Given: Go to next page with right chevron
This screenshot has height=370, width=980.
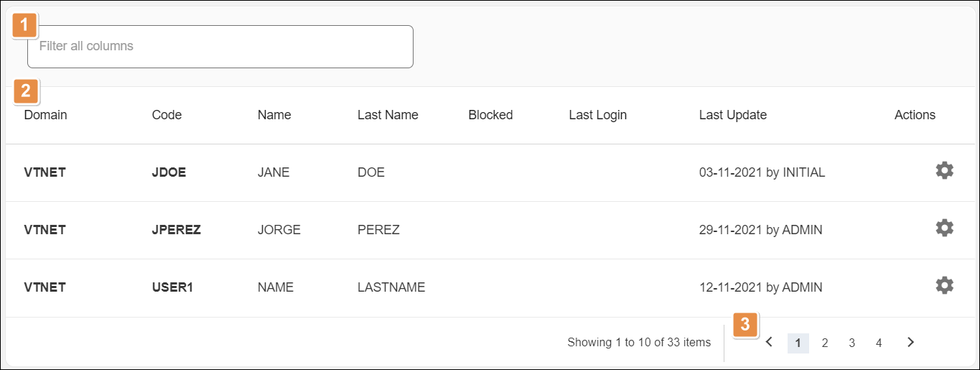Looking at the screenshot, I should tap(910, 343).
